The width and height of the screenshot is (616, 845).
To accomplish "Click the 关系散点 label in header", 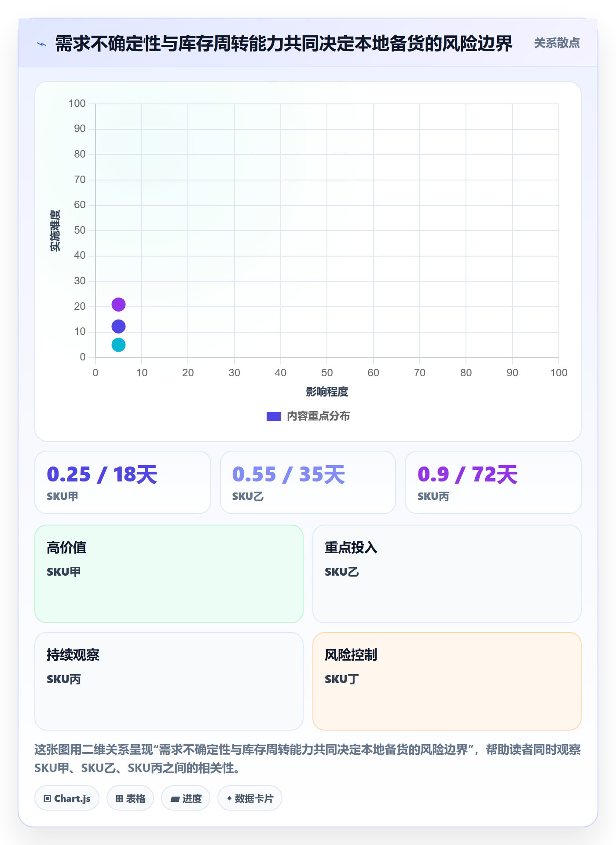I will (x=557, y=43).
